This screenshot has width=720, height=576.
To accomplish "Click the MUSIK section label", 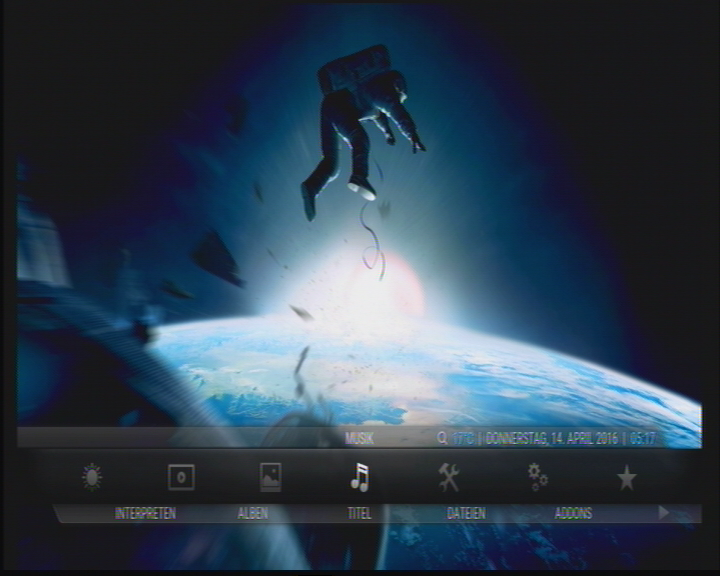I will tap(359, 438).
